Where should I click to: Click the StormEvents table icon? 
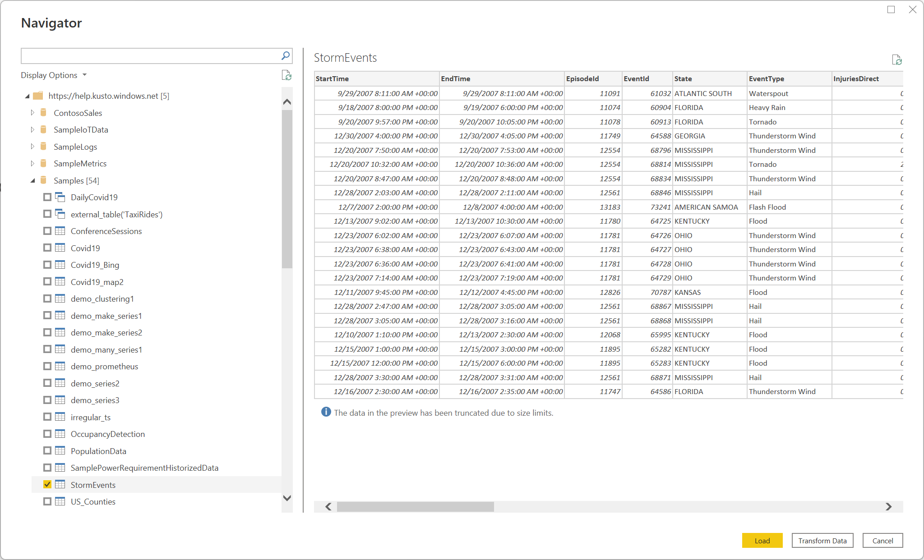60,485
